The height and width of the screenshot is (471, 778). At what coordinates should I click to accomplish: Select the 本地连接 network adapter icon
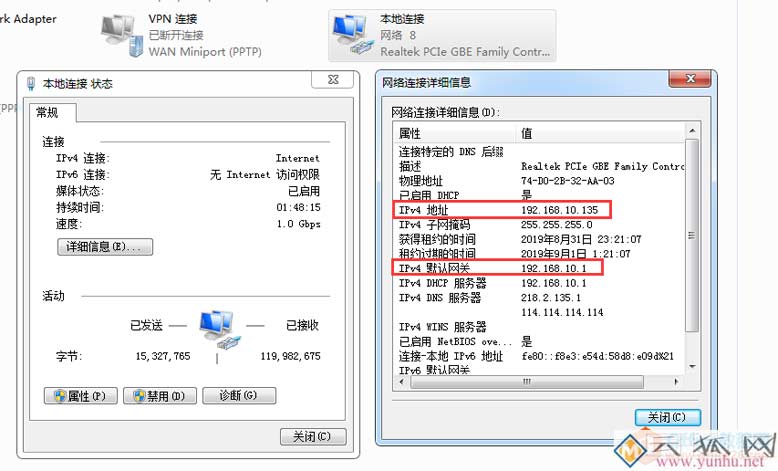353,34
